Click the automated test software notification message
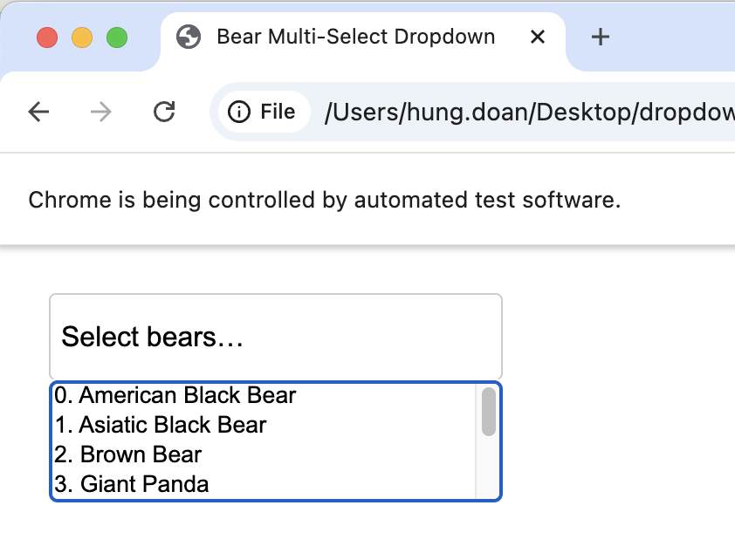 click(x=324, y=200)
